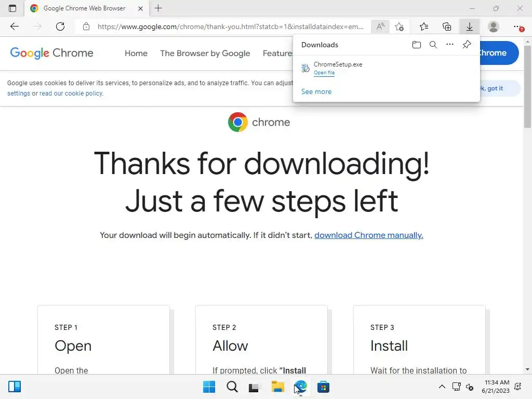The image size is (532, 399).
Task: Open the notification center icon
Action: pyautogui.click(x=518, y=387)
